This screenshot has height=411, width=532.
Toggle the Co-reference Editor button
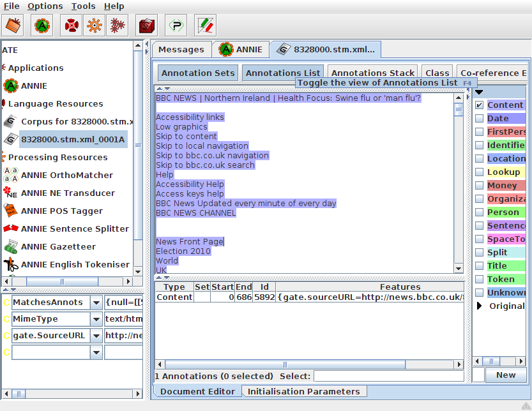tap(492, 73)
